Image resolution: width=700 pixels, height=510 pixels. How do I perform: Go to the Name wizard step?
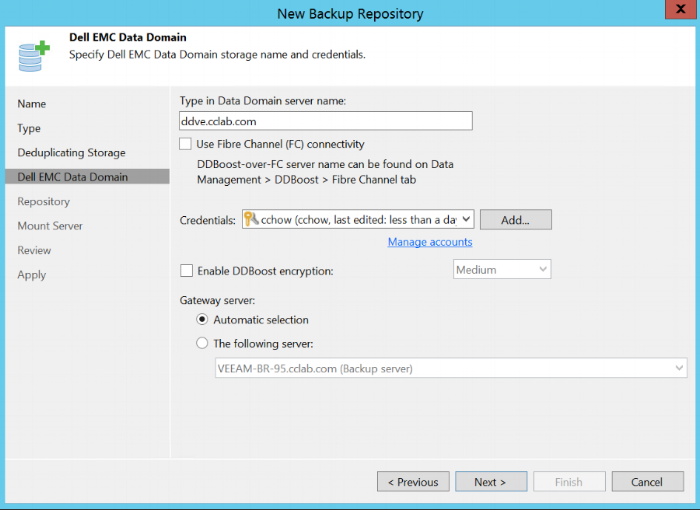[x=32, y=104]
